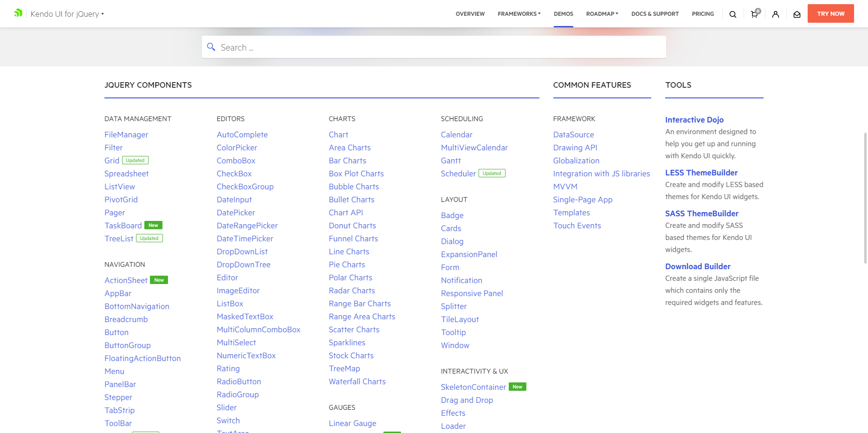The height and width of the screenshot is (433, 868).
Task: Open the Loader demo
Action: 453,426
